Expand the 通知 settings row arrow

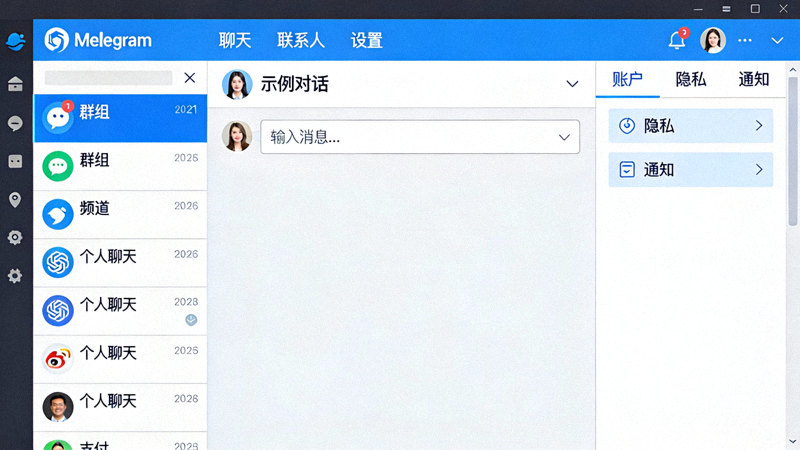[759, 169]
